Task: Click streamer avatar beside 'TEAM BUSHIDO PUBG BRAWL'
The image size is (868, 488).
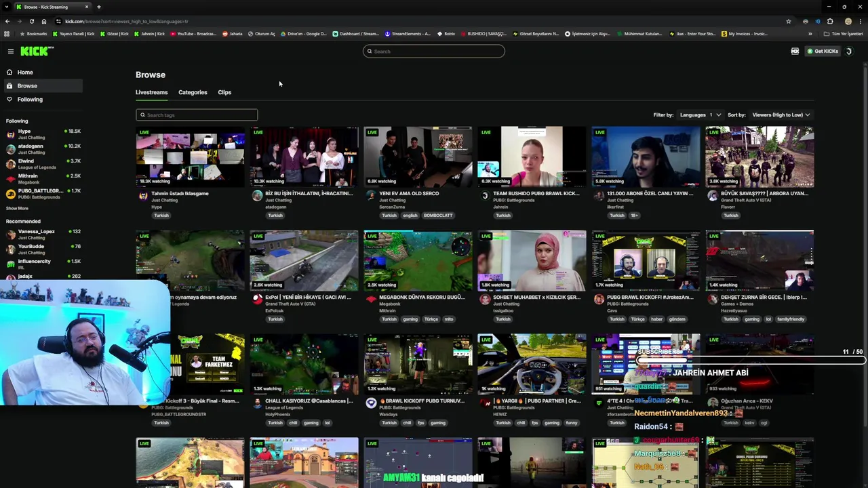Action: click(x=485, y=196)
